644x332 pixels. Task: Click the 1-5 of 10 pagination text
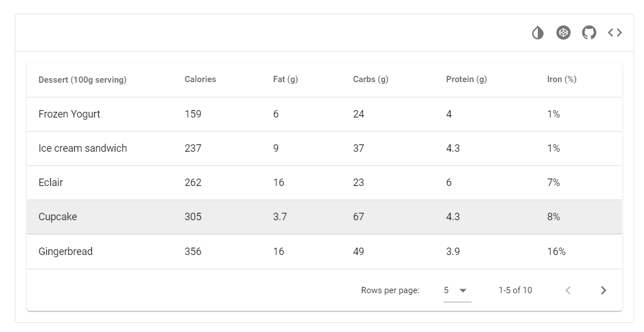pos(515,290)
